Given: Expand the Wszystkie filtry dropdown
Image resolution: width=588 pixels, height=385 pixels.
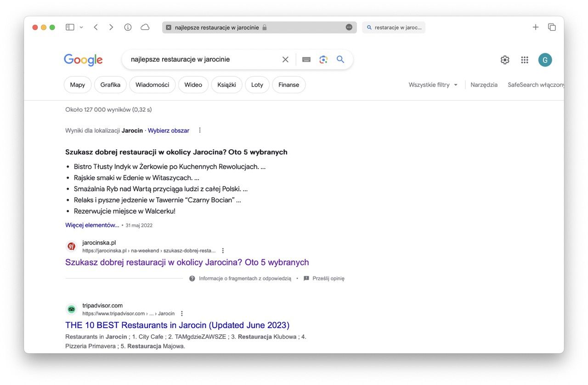Looking at the screenshot, I should [433, 85].
